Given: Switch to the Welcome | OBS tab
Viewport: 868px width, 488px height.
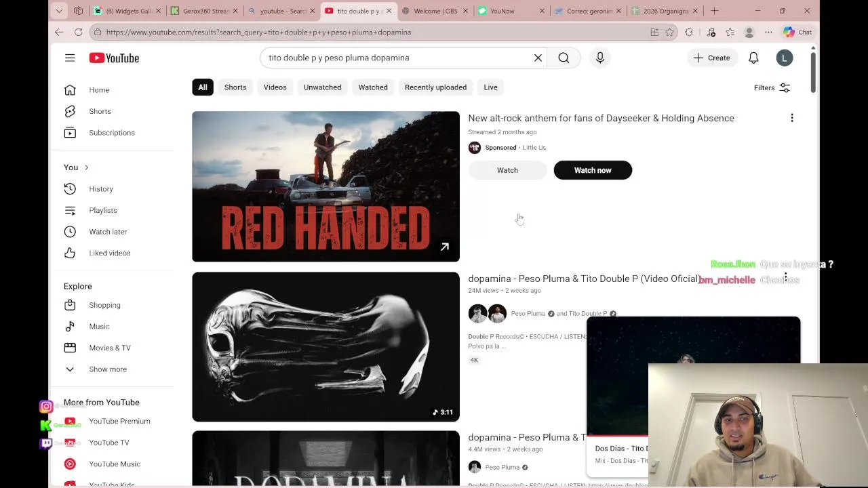Looking at the screenshot, I should click(x=435, y=11).
